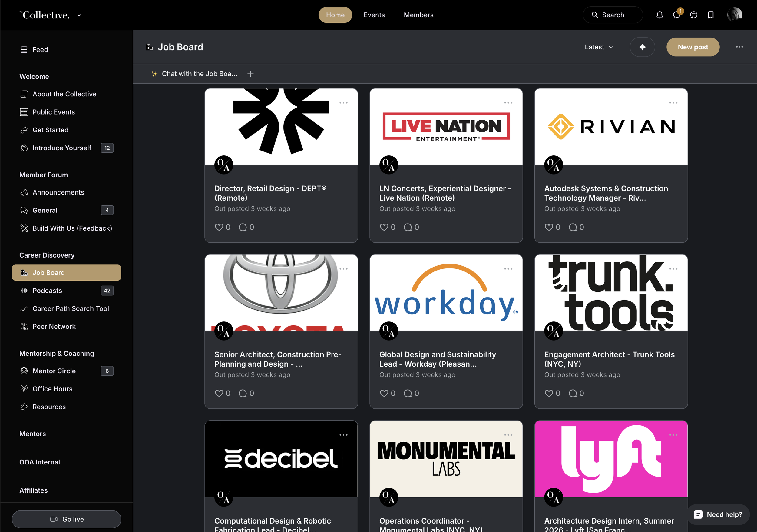Click the plus icon beside Chat tab
The width and height of the screenshot is (757, 532).
[250, 74]
